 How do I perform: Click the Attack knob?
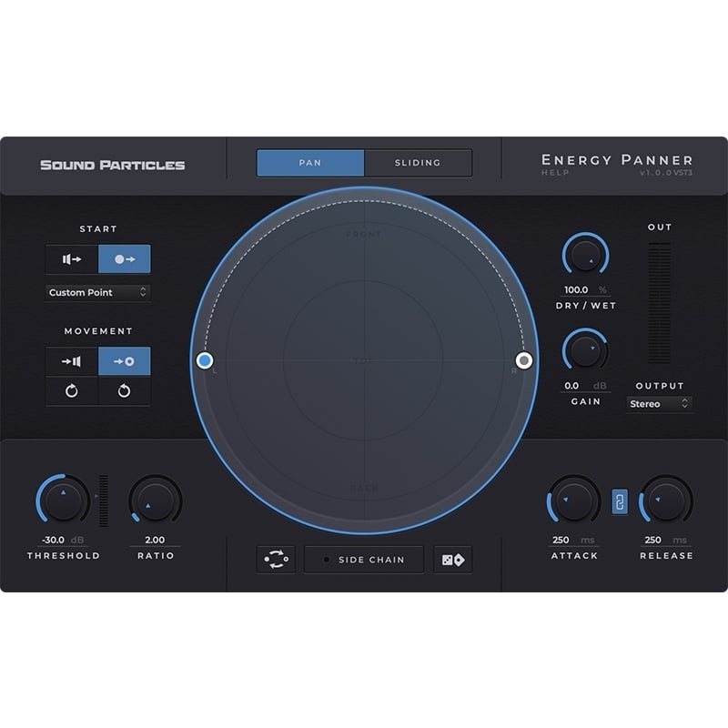(574, 501)
